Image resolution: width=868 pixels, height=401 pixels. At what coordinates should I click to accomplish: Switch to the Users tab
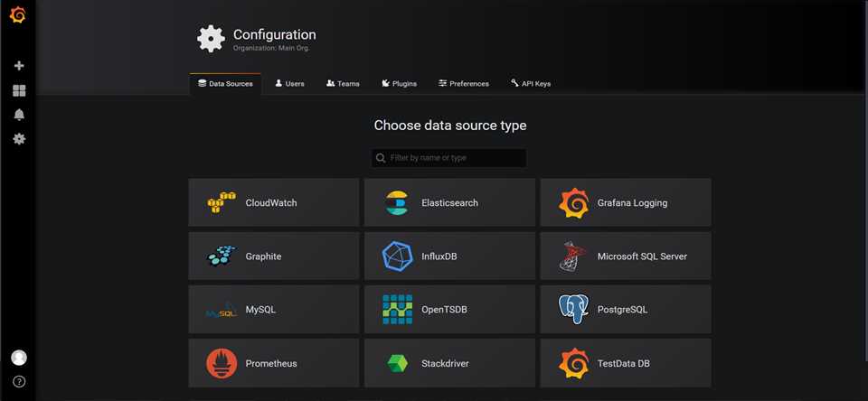pyautogui.click(x=289, y=83)
